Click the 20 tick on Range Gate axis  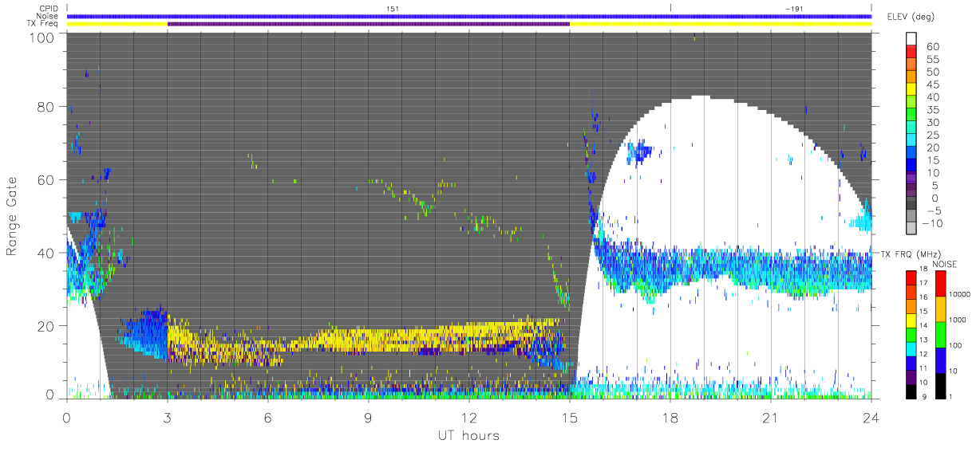[x=45, y=325]
